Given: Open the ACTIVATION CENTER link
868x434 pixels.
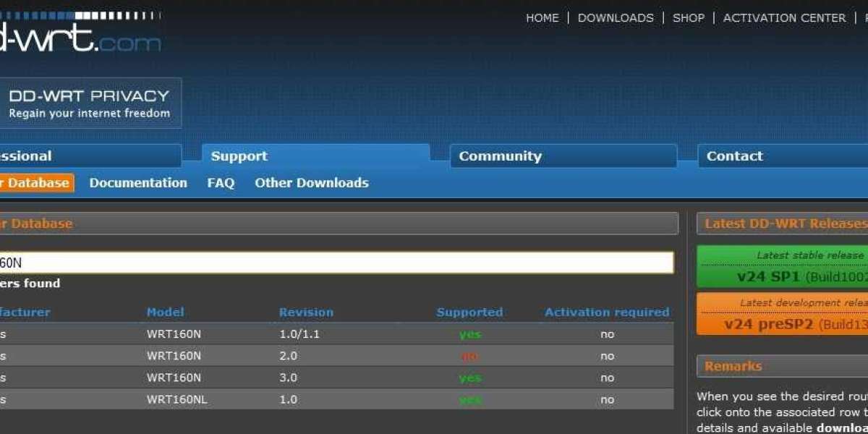Looking at the screenshot, I should 784,18.
